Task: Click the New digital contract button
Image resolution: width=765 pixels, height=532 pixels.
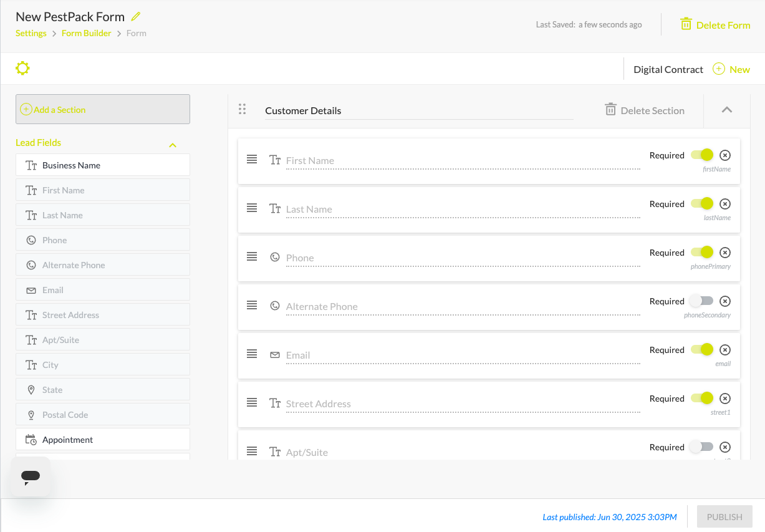Action: point(731,69)
